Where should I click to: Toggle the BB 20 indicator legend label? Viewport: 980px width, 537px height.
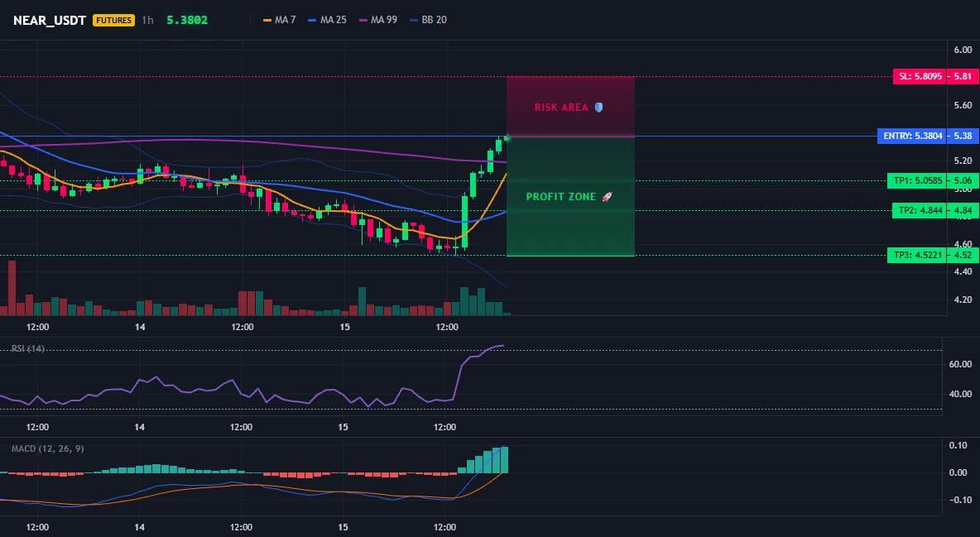[x=435, y=20]
